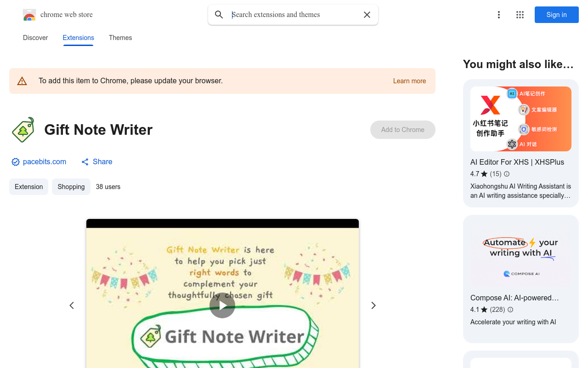Click the 38 users text
The image size is (588, 368).
point(108,187)
